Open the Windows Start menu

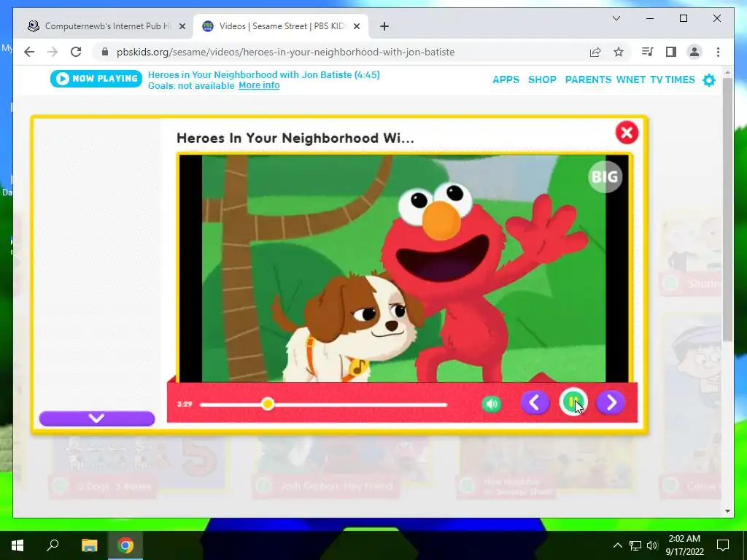pos(18,545)
